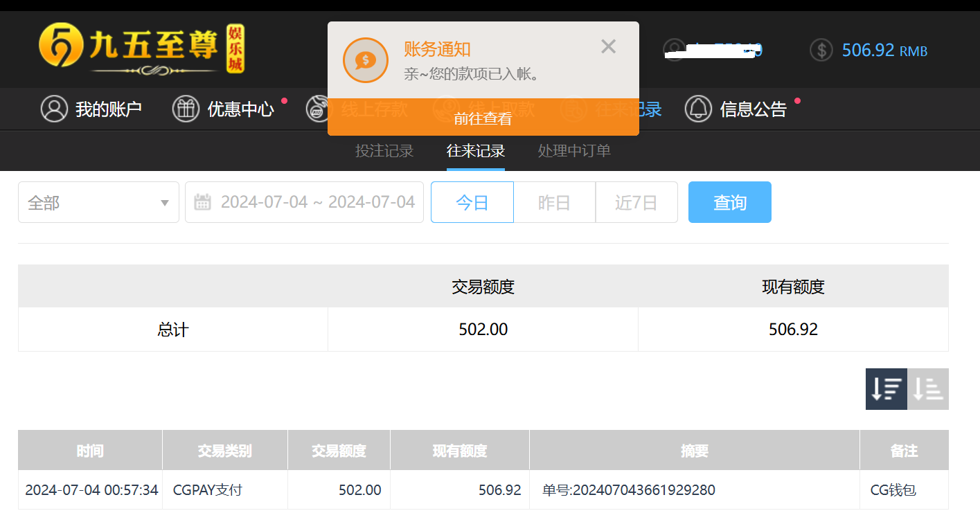Image resolution: width=980 pixels, height=531 pixels.
Task: Switch to the 昨日 filter
Action: coord(554,201)
